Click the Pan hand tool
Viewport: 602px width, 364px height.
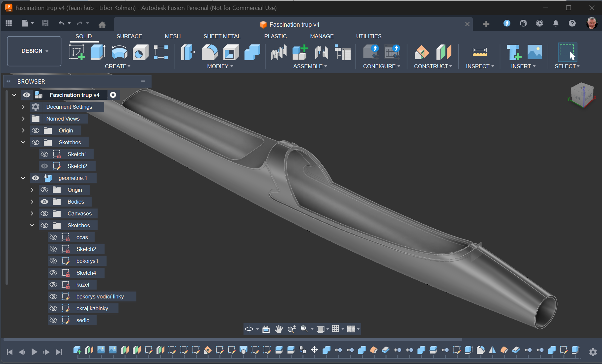tap(279, 329)
